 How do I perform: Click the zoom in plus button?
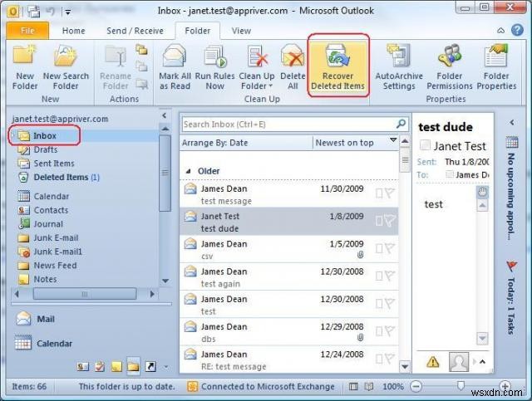click(x=505, y=386)
